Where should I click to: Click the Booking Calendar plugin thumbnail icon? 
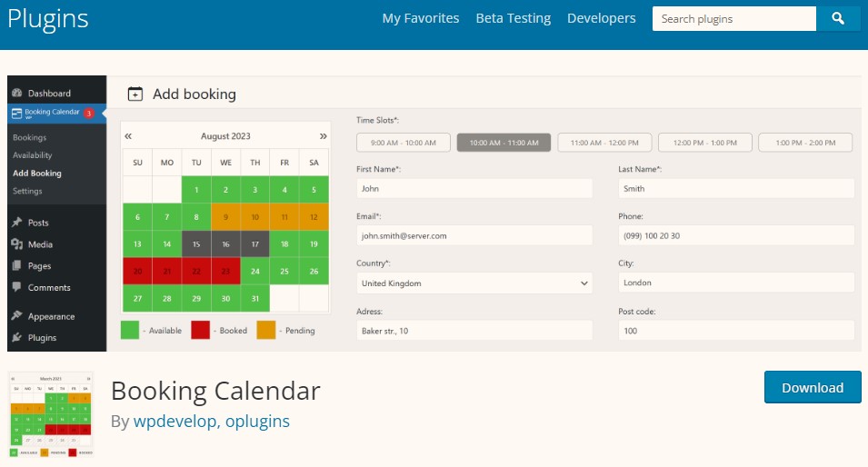pos(51,414)
